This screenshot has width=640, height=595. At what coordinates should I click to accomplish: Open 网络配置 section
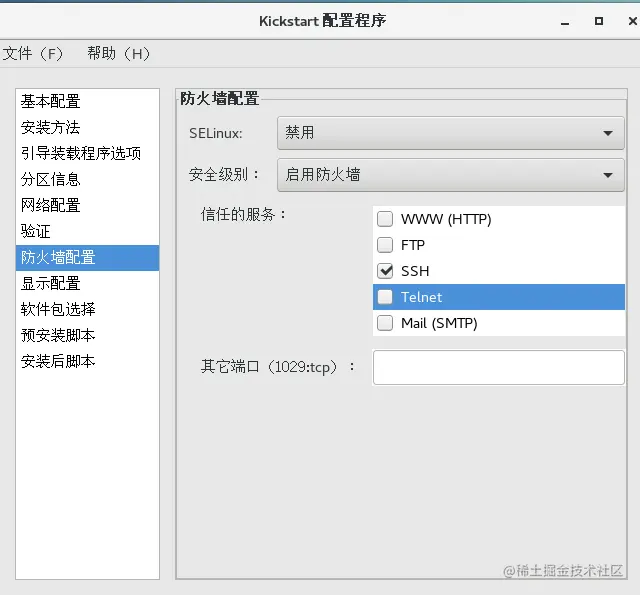tap(87, 205)
